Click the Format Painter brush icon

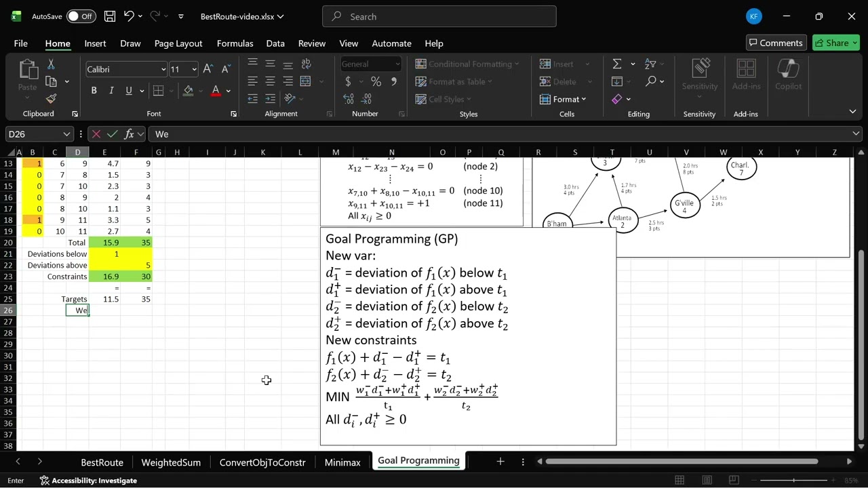(51, 99)
